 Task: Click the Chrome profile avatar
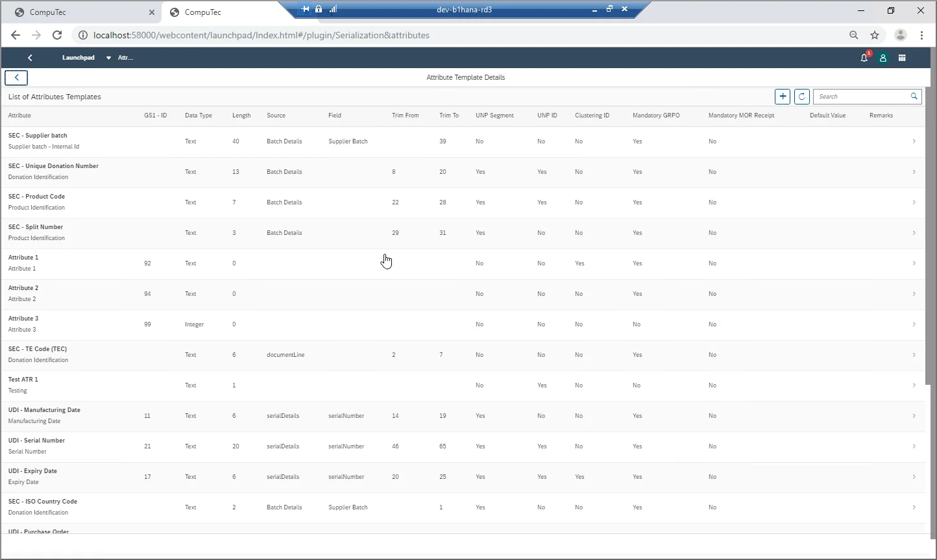[900, 35]
